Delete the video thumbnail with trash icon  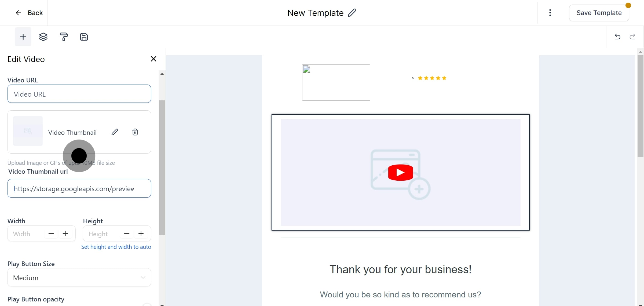coord(135,132)
